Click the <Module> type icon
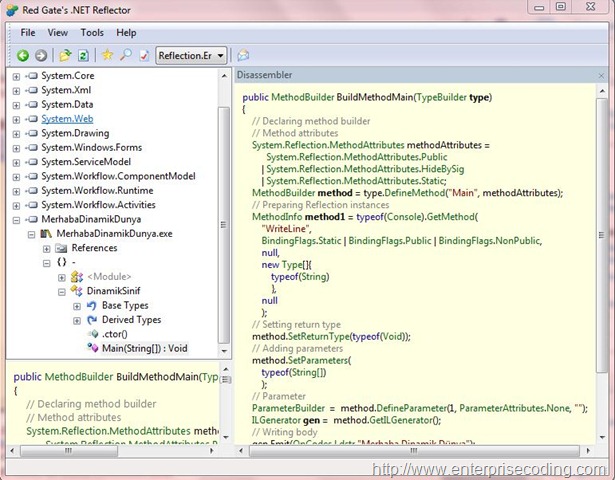Viewport: 615px width, 480px height. click(76, 276)
